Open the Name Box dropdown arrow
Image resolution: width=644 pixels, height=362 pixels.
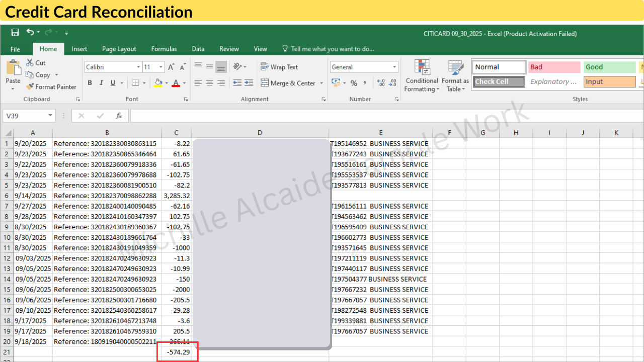click(50, 116)
